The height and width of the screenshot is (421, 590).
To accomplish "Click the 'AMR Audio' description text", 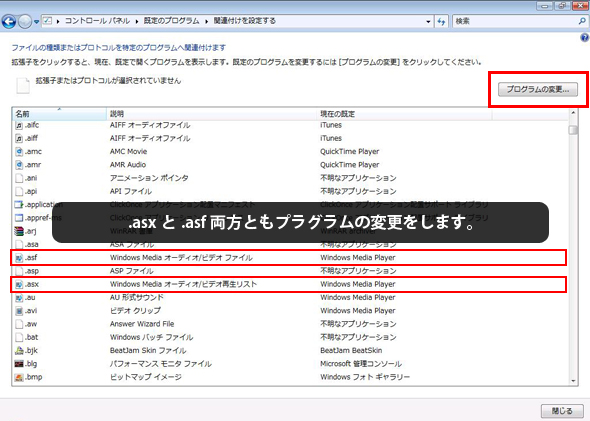I will coord(128,164).
